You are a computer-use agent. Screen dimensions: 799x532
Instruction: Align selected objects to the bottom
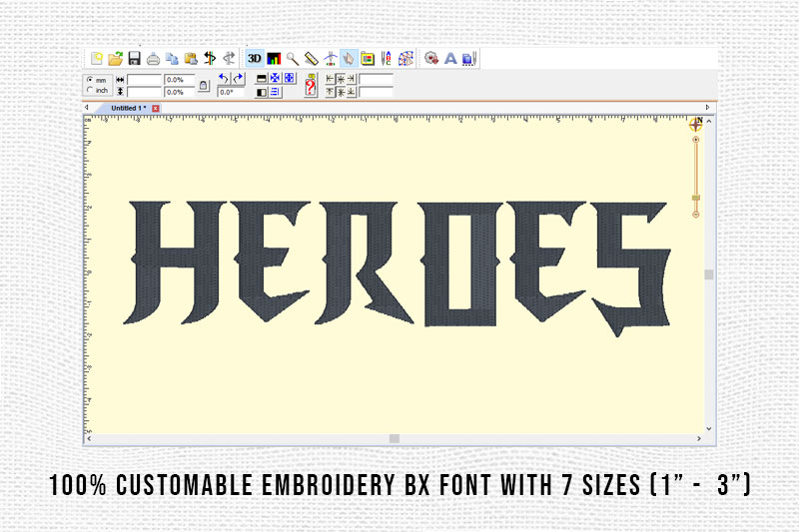[x=352, y=92]
